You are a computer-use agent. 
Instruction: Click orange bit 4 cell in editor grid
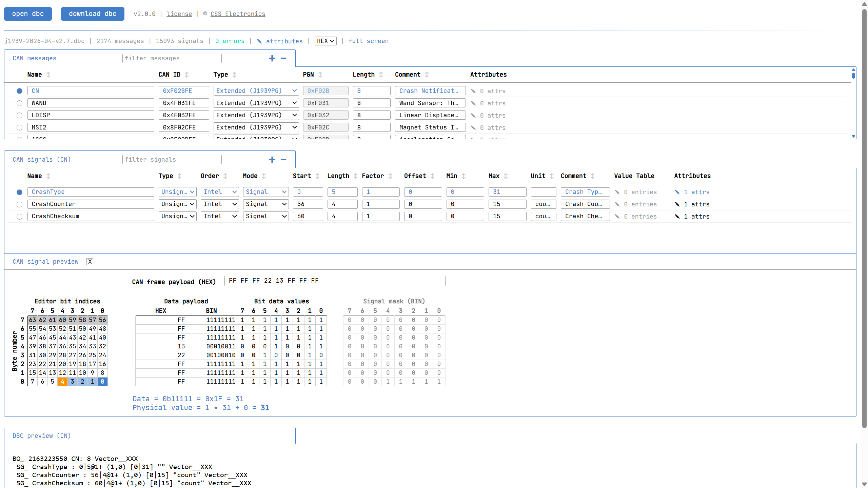coord(62,382)
